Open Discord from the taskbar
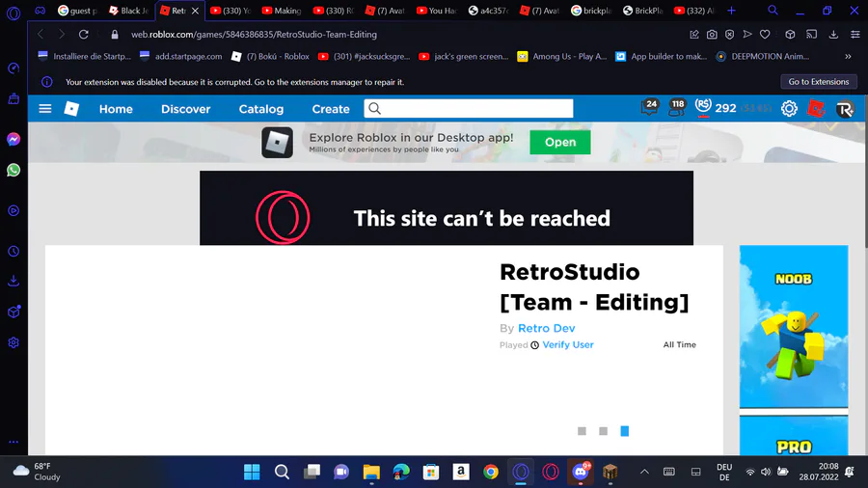The height and width of the screenshot is (488, 868). [x=581, y=472]
